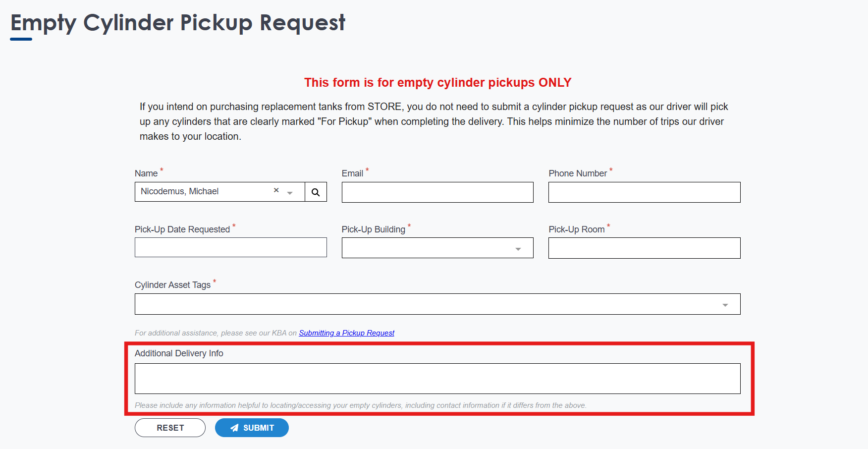Image resolution: width=868 pixels, height=449 pixels.
Task: Expand the Cylinder Asset Tags dropdown
Action: click(x=437, y=304)
